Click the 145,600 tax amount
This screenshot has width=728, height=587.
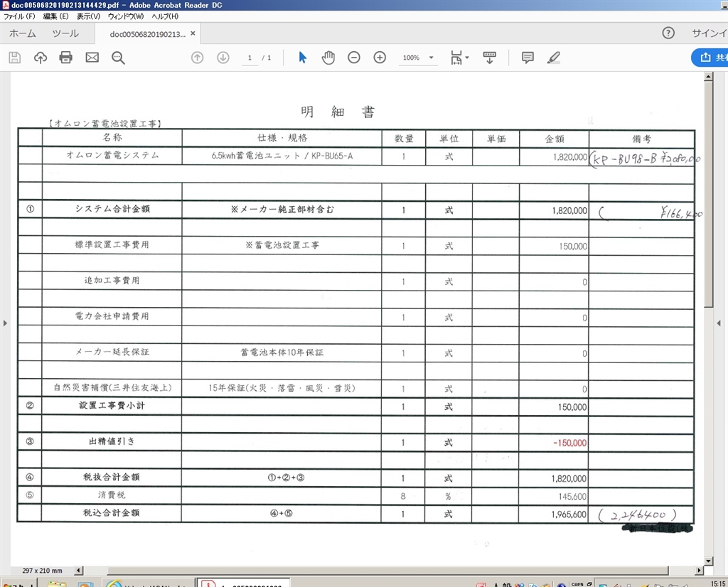pyautogui.click(x=572, y=497)
